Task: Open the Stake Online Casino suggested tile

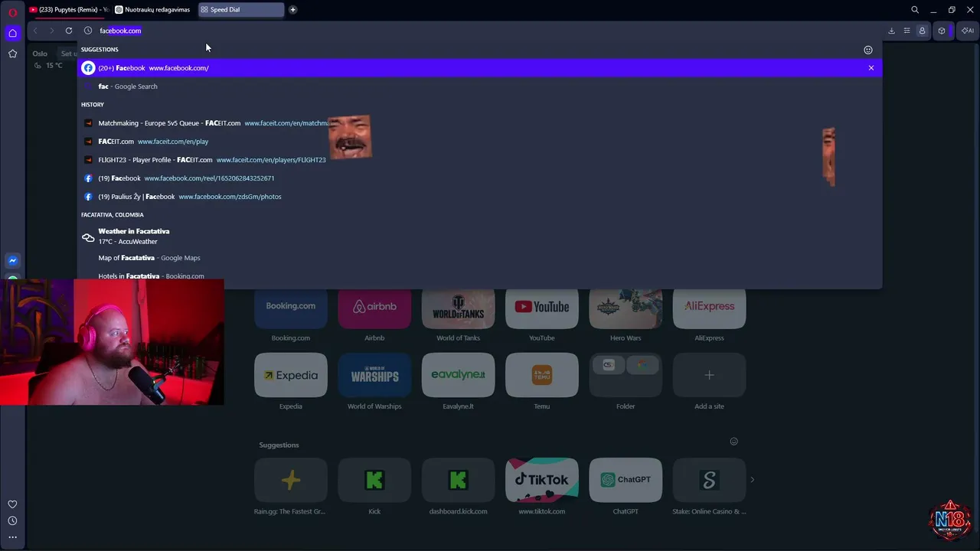Action: point(709,480)
